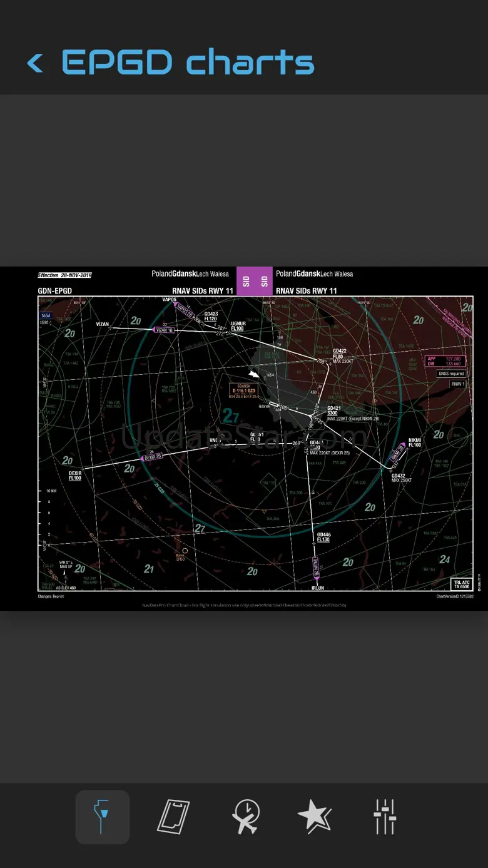Tap the 'GDN-EPGD' identifier on chart

[x=55, y=291]
